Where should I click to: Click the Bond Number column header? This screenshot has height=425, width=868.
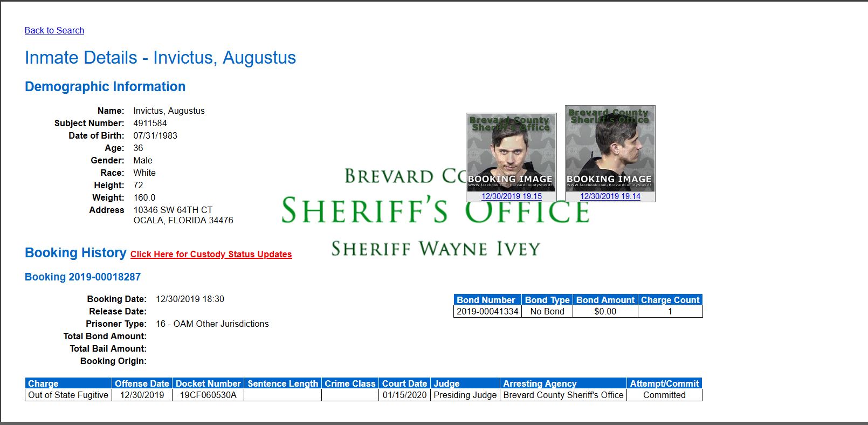[x=487, y=300]
